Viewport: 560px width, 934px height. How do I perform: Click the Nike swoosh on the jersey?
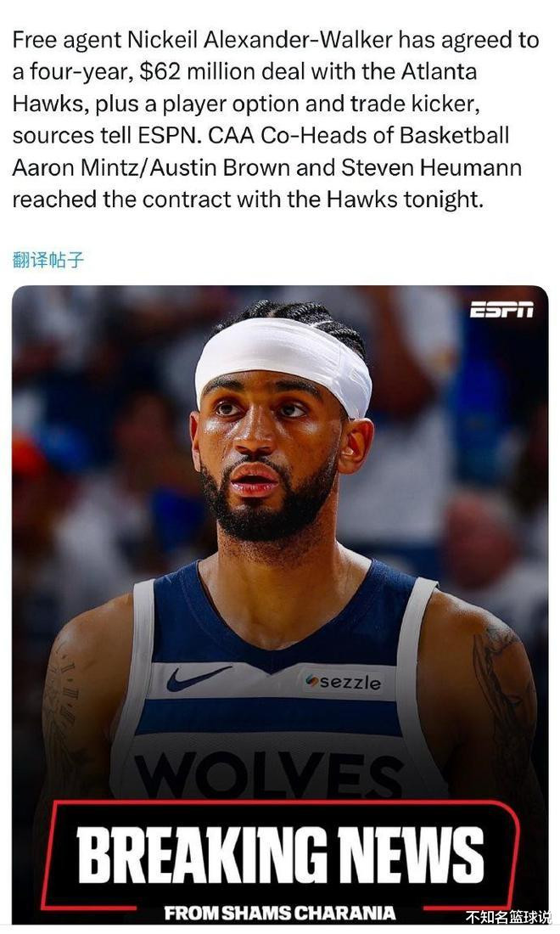click(197, 678)
